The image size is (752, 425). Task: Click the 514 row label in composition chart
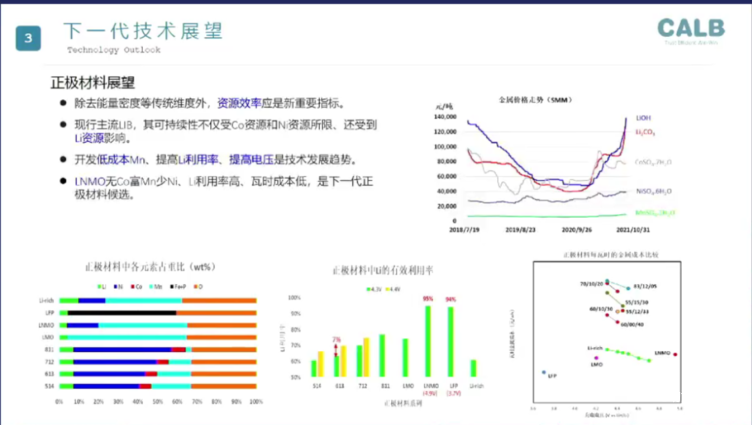[x=49, y=386]
